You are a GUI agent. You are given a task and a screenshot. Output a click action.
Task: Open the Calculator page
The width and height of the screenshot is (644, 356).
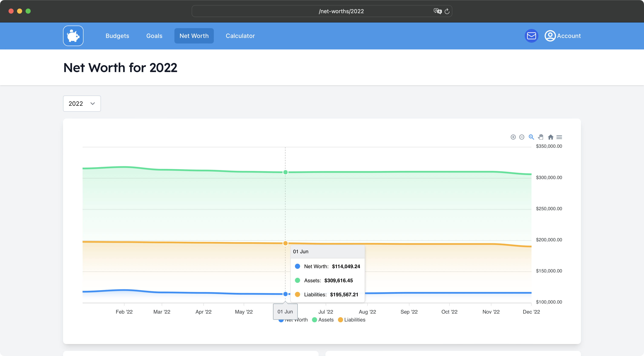pyautogui.click(x=240, y=36)
